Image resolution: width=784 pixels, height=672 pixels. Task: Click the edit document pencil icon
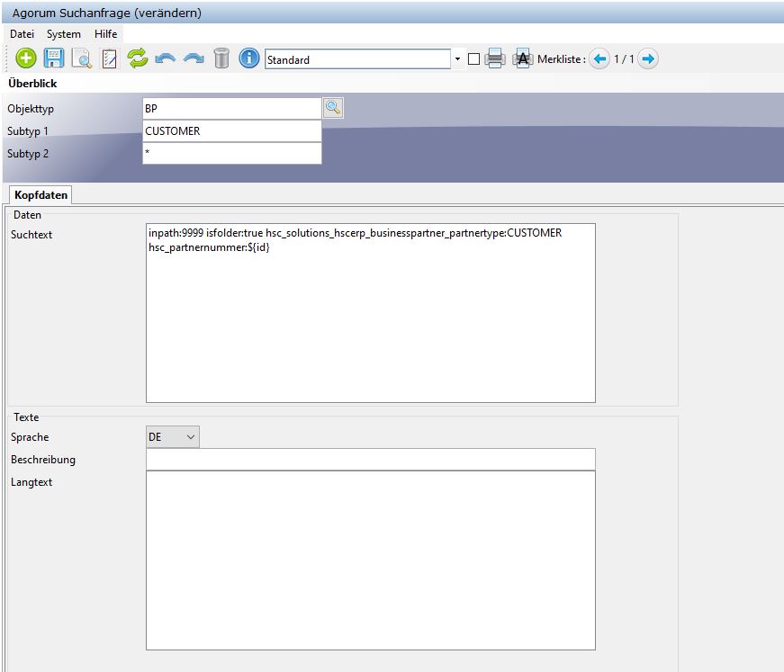tap(109, 59)
